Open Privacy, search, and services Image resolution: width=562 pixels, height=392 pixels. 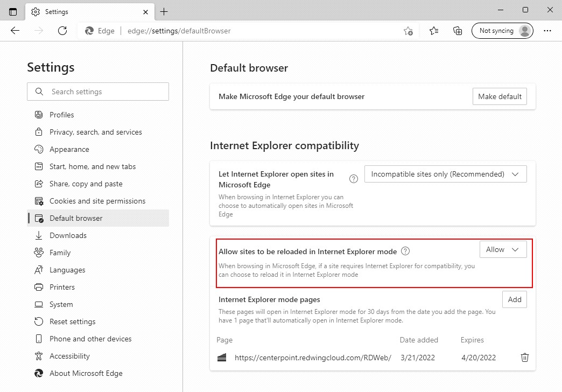point(98,132)
